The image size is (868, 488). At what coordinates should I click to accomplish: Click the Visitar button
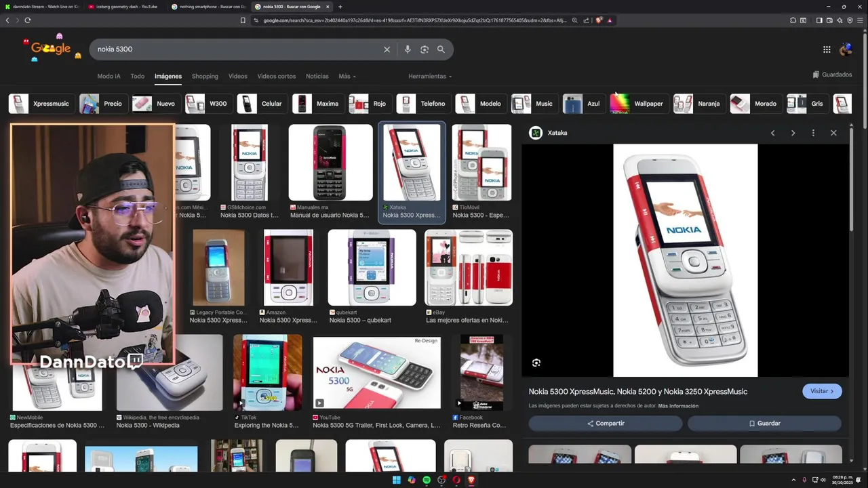point(822,391)
